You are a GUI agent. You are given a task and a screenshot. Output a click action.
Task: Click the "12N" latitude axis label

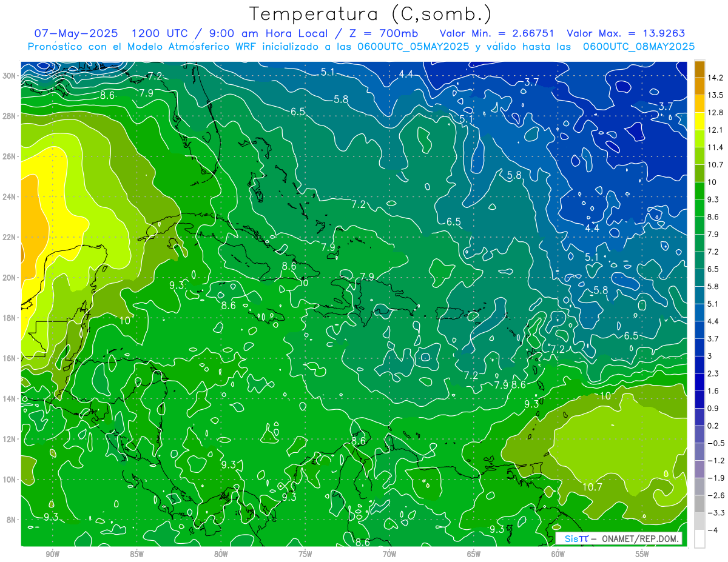pyautogui.click(x=9, y=439)
